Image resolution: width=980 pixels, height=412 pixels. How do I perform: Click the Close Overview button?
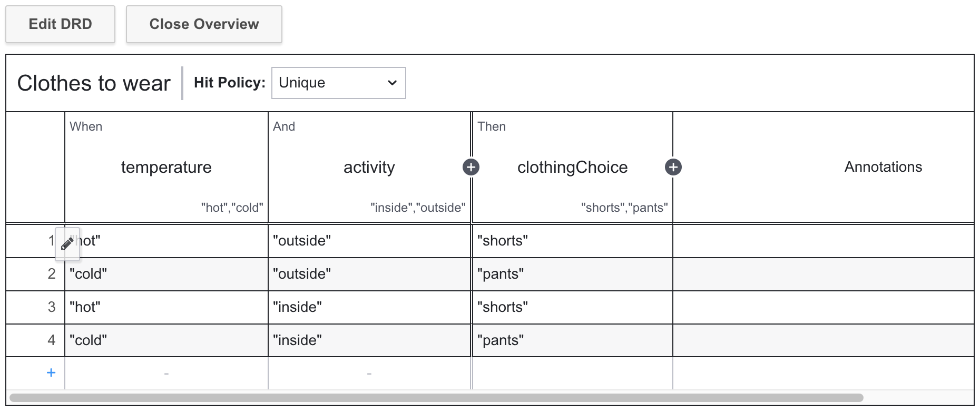[204, 24]
